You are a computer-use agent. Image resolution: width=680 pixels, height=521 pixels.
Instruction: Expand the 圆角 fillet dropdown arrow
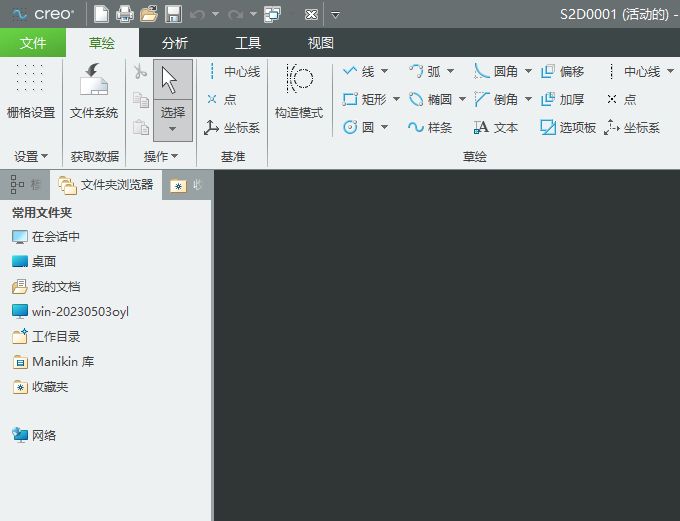(x=528, y=71)
